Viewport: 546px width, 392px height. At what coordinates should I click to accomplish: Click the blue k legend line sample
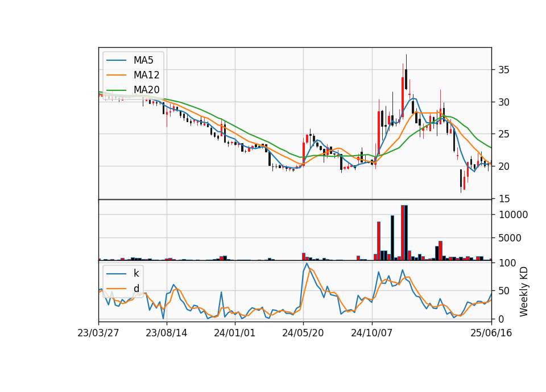116,273
